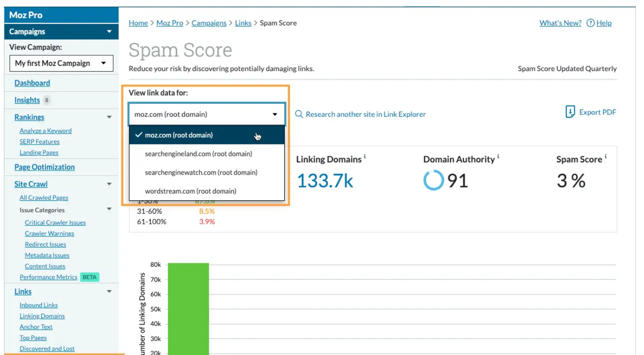
Task: Open Page Optimization in sidebar
Action: click(45, 167)
